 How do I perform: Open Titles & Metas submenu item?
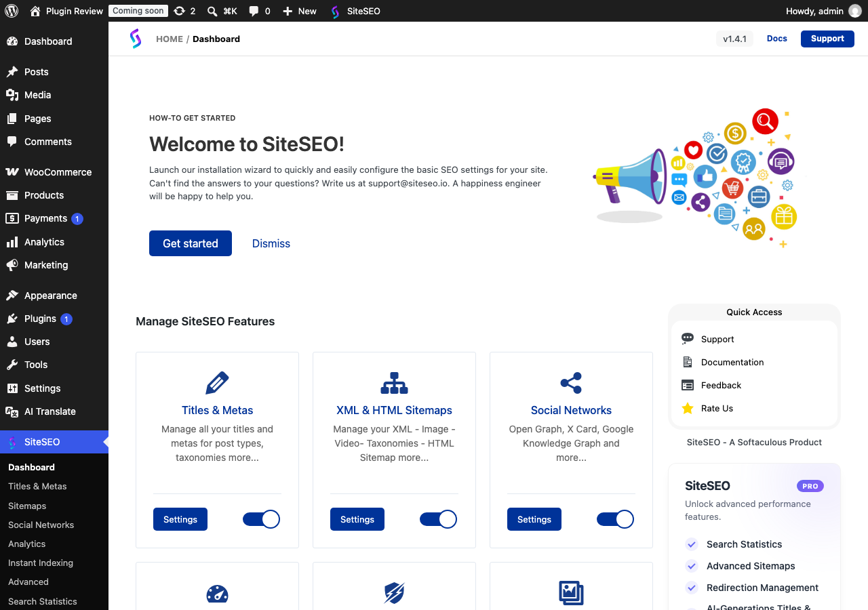tap(37, 486)
